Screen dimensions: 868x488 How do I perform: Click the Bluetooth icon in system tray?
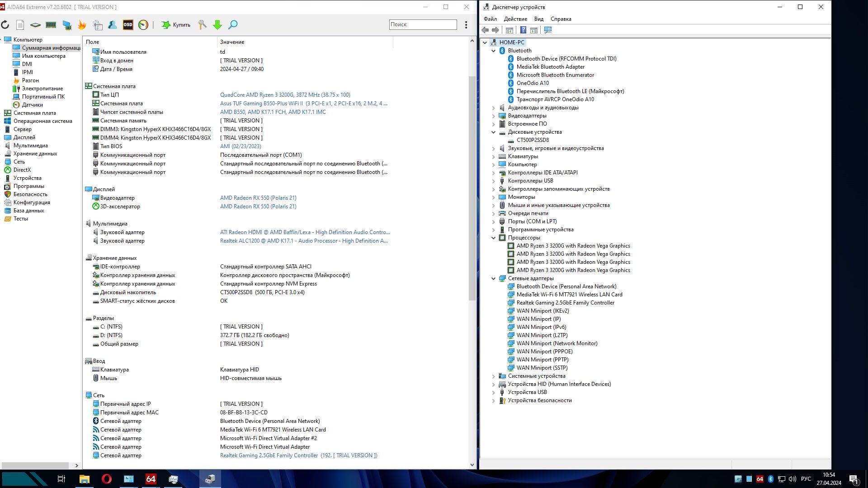[770, 479]
